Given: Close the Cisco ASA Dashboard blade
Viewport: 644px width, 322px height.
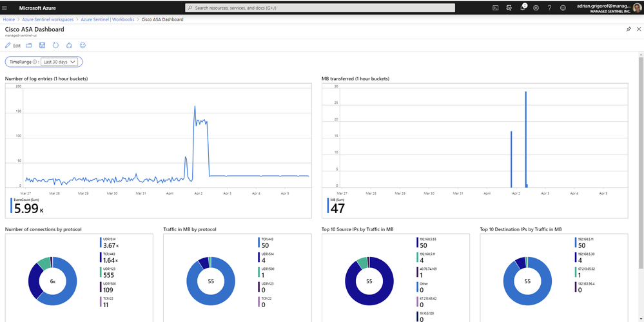Looking at the screenshot, I should point(639,29).
